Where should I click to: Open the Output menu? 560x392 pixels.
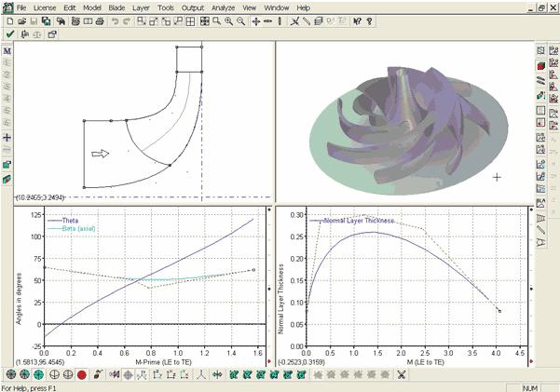[193, 7]
